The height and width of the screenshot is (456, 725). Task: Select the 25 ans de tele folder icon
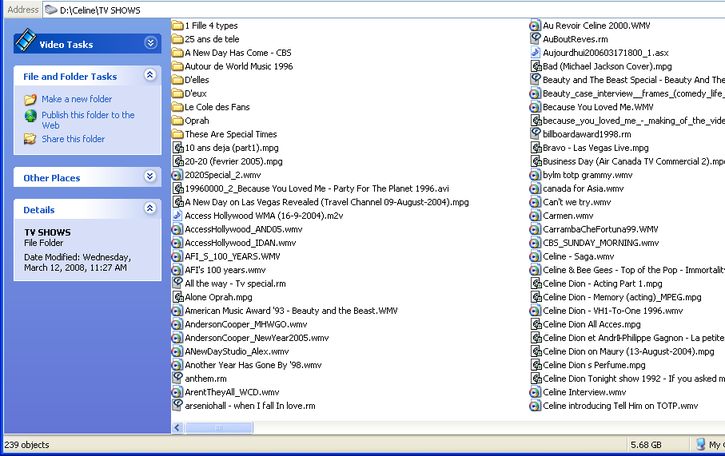(178, 39)
